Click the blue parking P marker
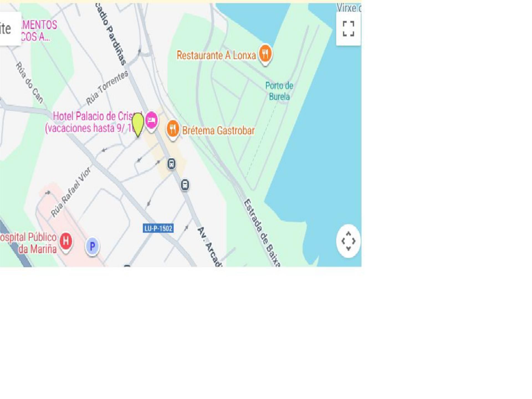 pos(92,247)
